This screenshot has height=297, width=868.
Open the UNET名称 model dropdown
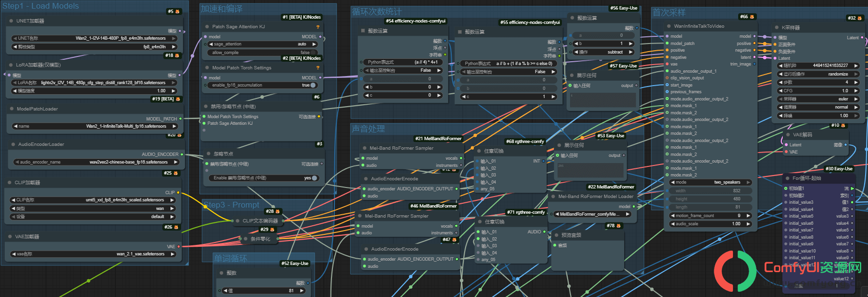94,38
